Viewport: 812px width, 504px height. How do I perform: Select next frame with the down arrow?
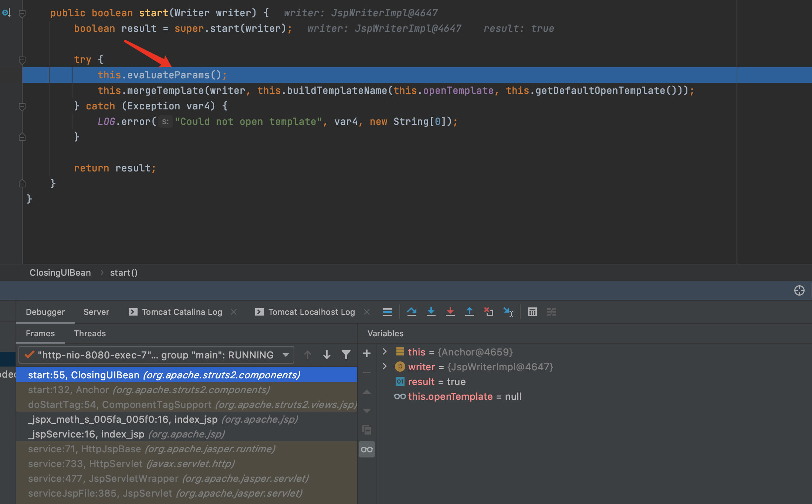coord(327,355)
